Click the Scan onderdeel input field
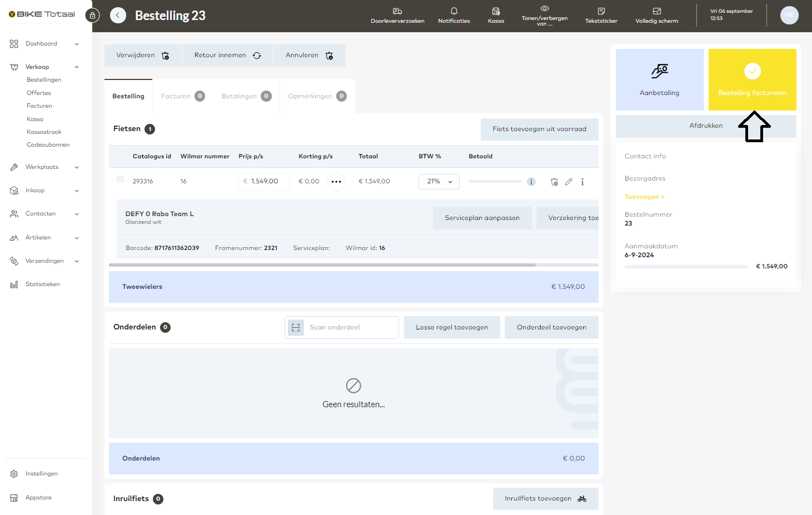The width and height of the screenshot is (812, 515). coord(350,327)
